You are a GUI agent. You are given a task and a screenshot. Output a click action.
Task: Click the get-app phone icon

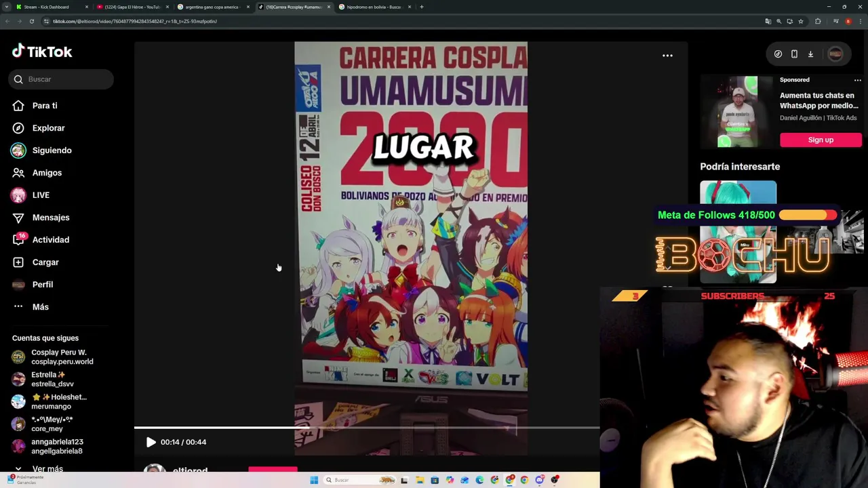[x=794, y=54]
